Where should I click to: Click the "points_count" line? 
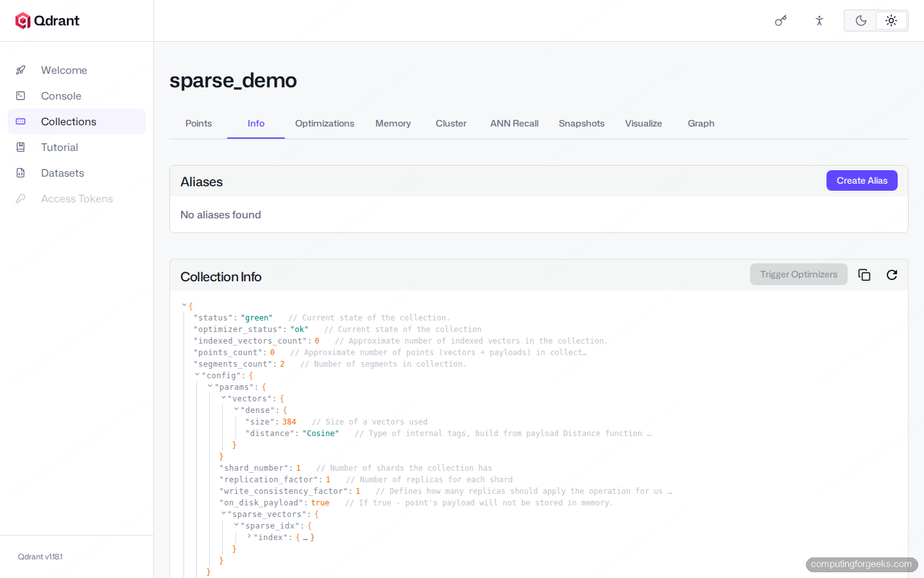(x=234, y=353)
